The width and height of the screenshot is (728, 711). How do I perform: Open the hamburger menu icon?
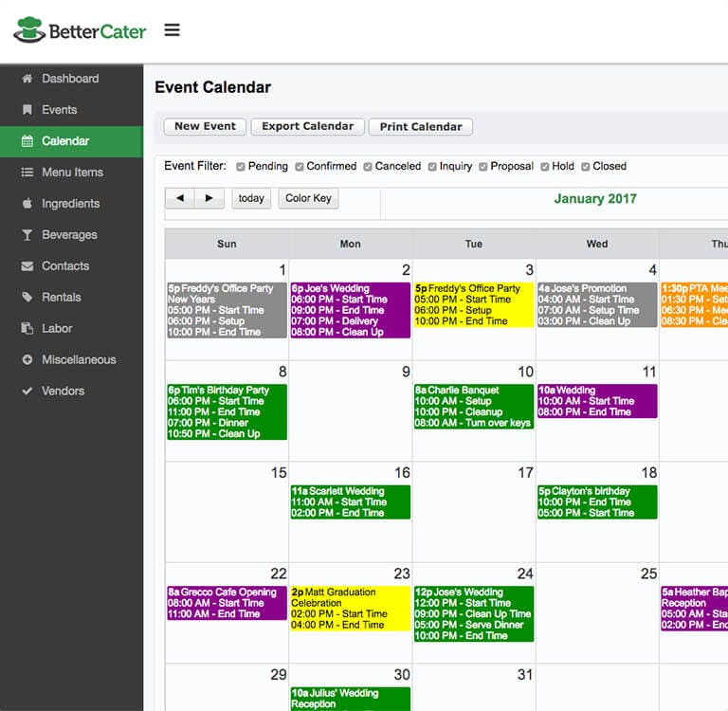click(x=172, y=30)
